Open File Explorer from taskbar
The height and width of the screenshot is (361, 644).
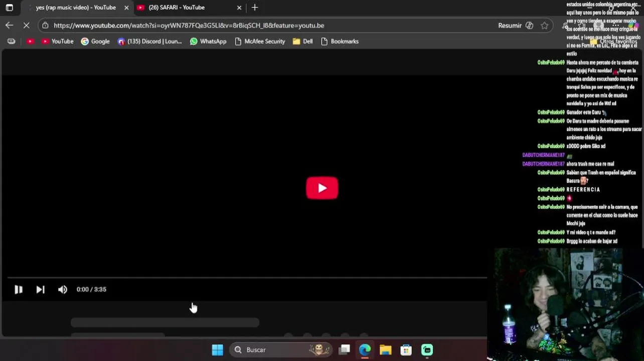(x=385, y=349)
